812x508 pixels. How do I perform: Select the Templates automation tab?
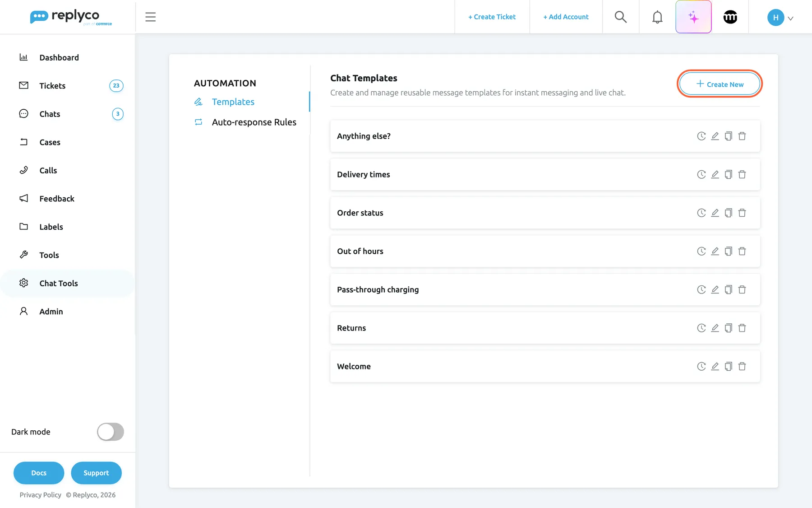click(233, 102)
